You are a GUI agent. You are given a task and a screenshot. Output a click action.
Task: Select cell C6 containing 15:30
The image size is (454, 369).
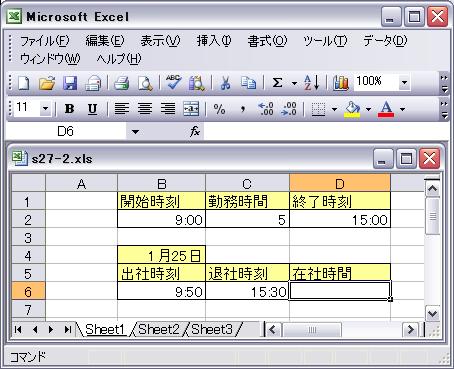pos(247,292)
